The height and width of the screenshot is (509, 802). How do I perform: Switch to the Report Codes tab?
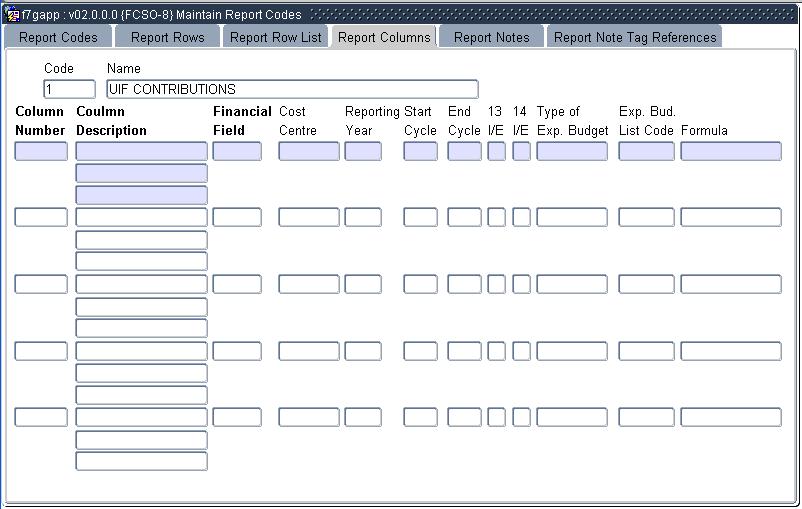click(x=58, y=37)
